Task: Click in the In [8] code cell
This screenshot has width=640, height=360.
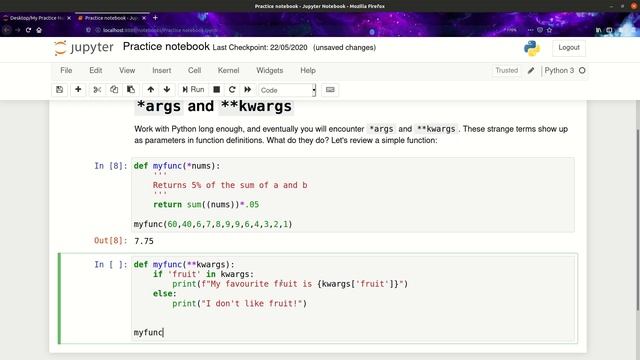Action: (353, 195)
